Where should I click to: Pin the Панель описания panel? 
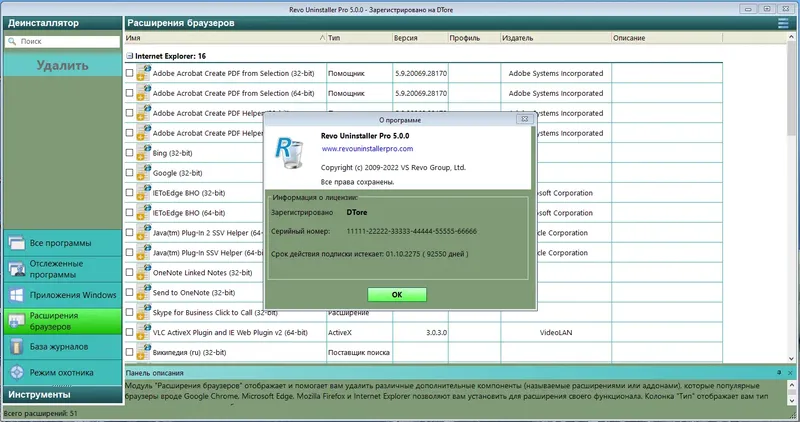[779, 373]
